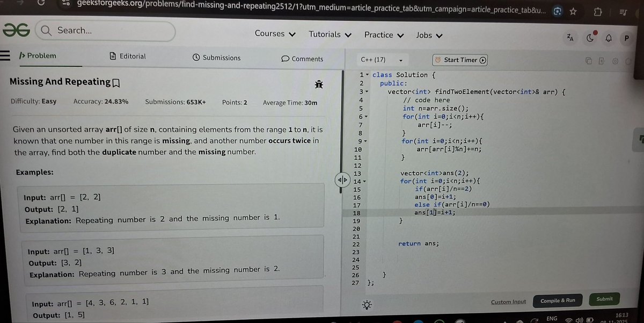Click the 'Submissions: 653K+' text

click(175, 102)
